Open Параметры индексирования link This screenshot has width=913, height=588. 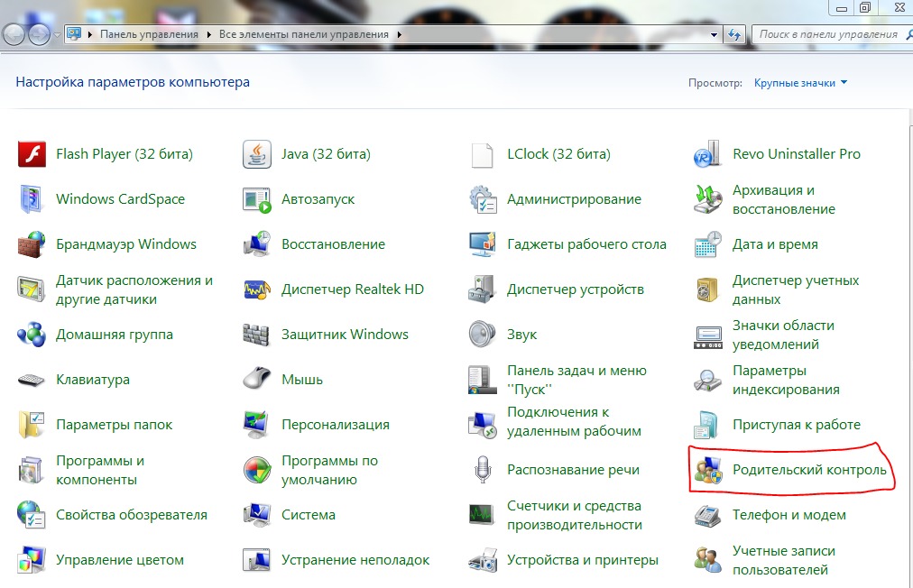click(786, 381)
